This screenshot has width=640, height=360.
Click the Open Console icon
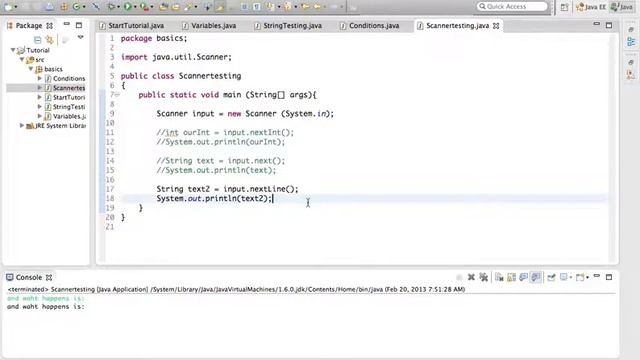coord(580,278)
